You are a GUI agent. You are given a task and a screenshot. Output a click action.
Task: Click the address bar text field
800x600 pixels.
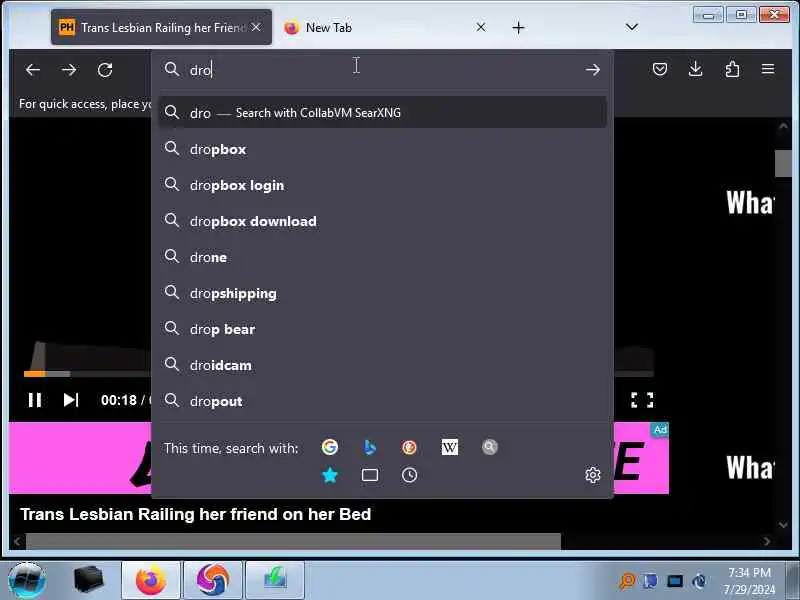coord(383,69)
